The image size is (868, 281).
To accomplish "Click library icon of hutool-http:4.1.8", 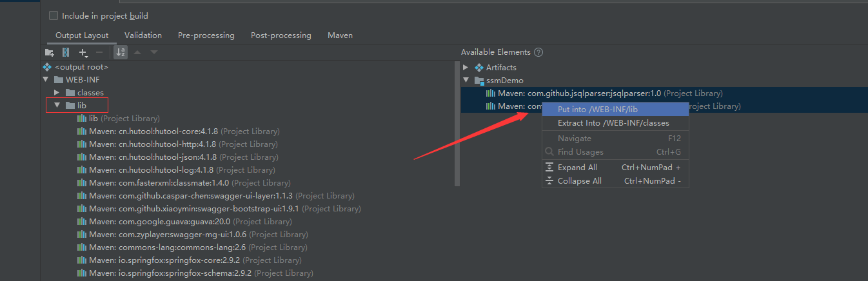I will pyautogui.click(x=82, y=144).
